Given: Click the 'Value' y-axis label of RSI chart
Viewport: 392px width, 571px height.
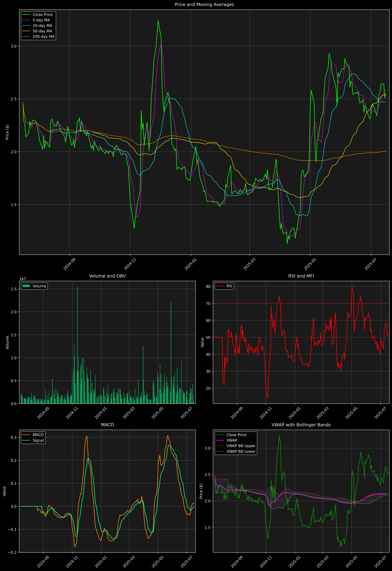Looking at the screenshot, I should point(202,342).
